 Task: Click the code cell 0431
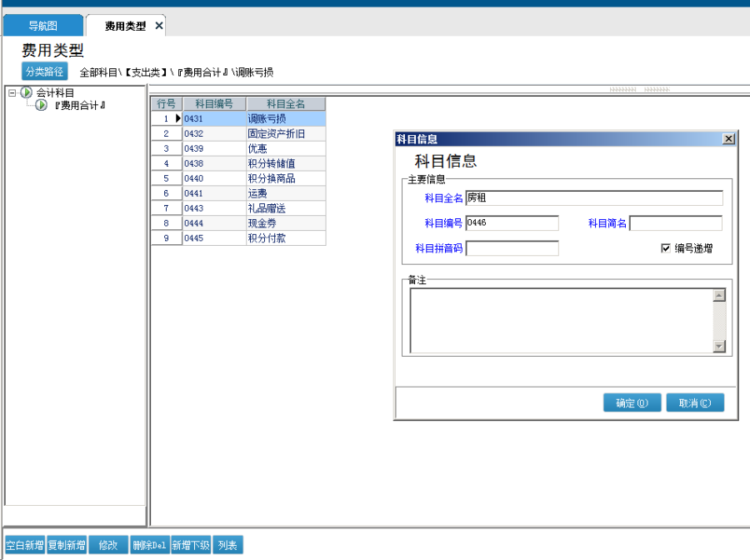[214, 118]
